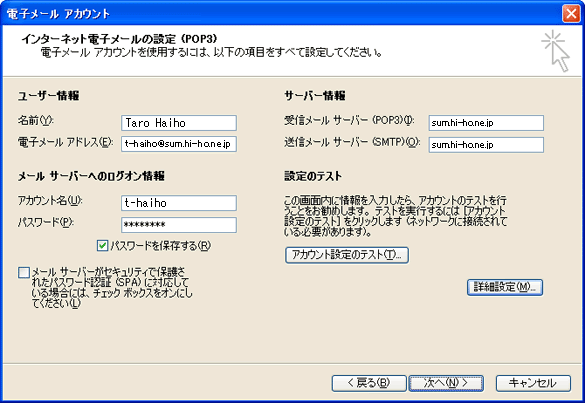This screenshot has height=403, width=585.
Task: Toggle the パスワードを保存する checkbox
Action: tap(102, 246)
